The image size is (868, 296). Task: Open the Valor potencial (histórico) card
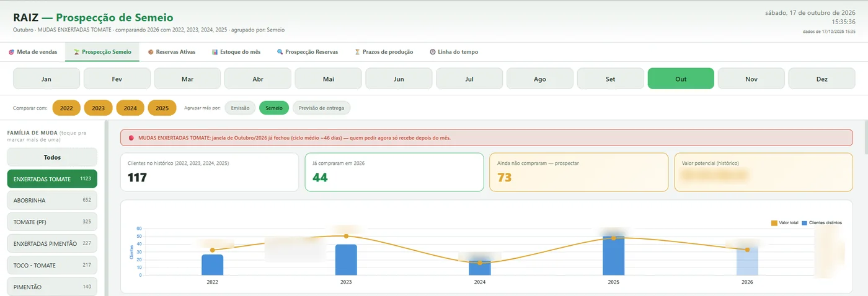[763, 172]
